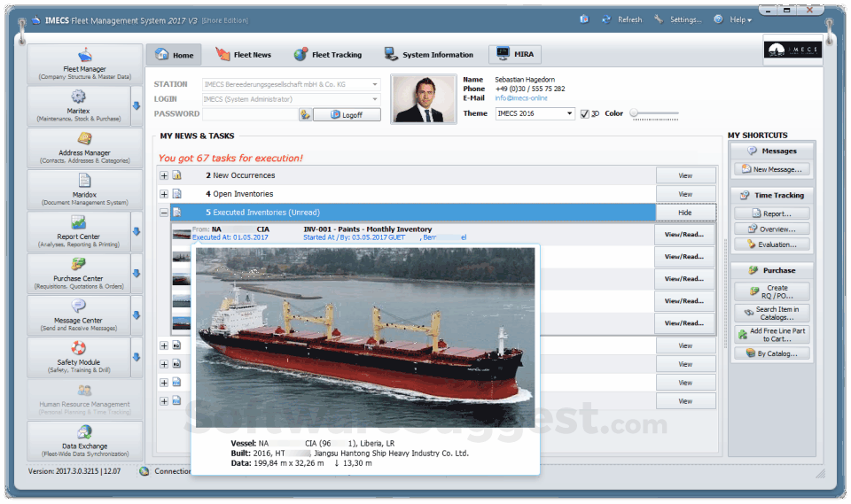Click the Refresh icon in the title bar
Viewport: 851px width, 504px height.
pyautogui.click(x=606, y=19)
